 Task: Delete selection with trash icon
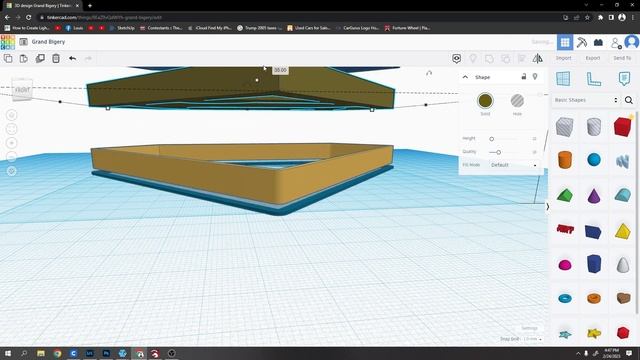56,58
